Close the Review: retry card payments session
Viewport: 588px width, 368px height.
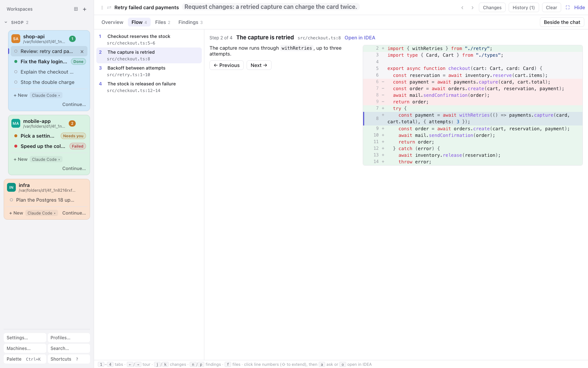click(82, 52)
